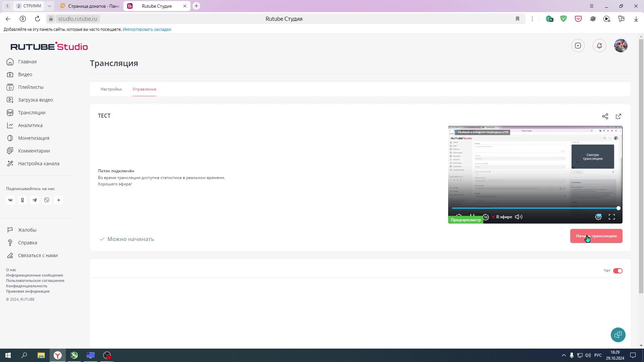
Task: Open the support chat bubble button
Action: pyautogui.click(x=618, y=335)
